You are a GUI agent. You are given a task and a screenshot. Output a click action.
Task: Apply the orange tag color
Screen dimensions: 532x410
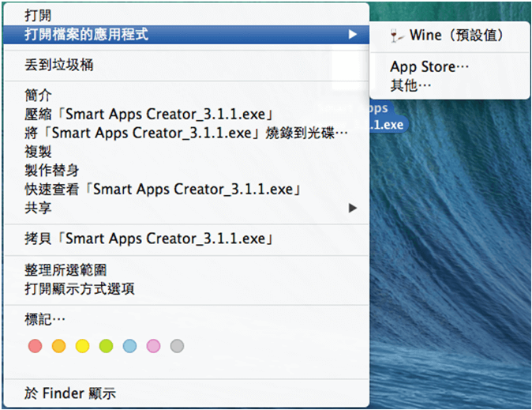tap(58, 346)
